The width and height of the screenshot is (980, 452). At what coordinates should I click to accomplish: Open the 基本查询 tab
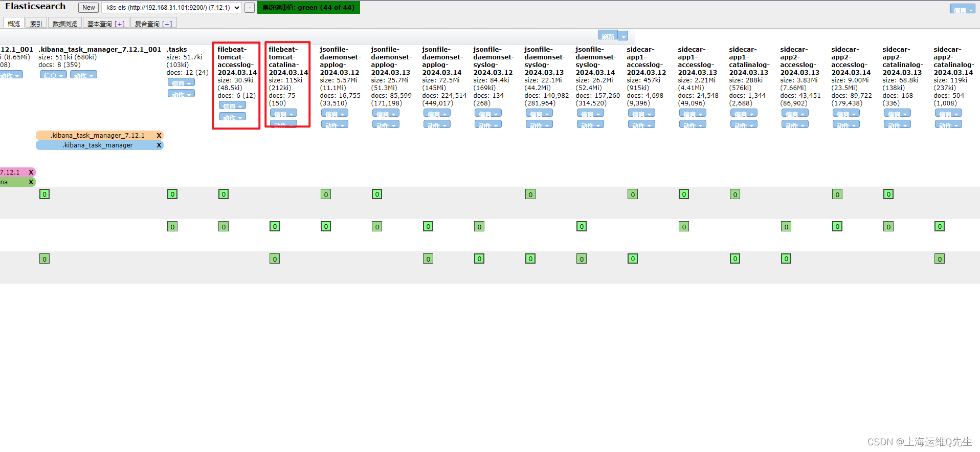[x=99, y=24]
